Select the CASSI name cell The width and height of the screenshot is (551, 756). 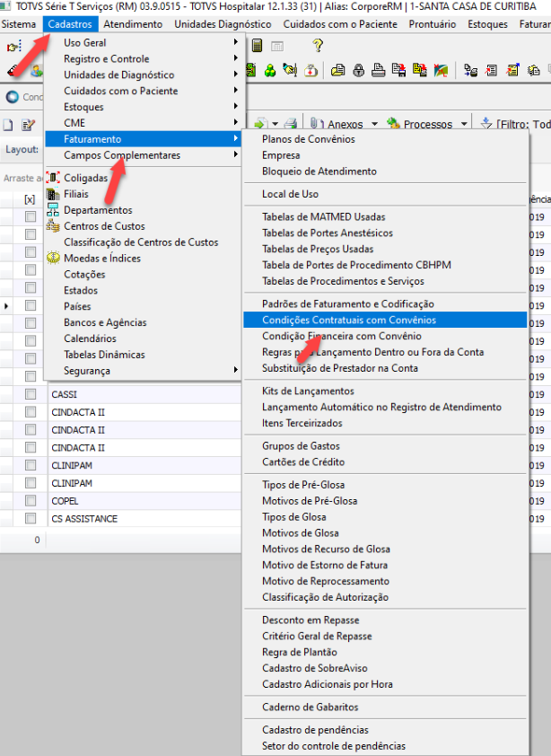click(x=144, y=394)
